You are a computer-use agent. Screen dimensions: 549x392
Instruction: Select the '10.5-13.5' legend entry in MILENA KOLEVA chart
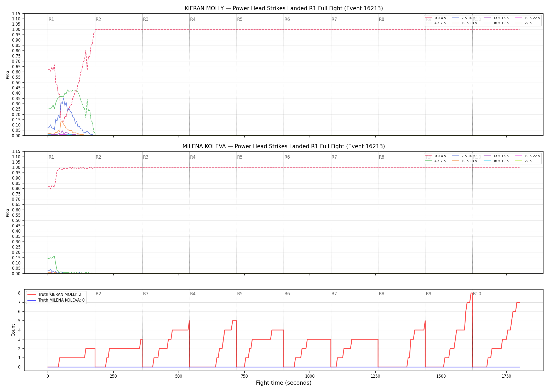pos(465,161)
